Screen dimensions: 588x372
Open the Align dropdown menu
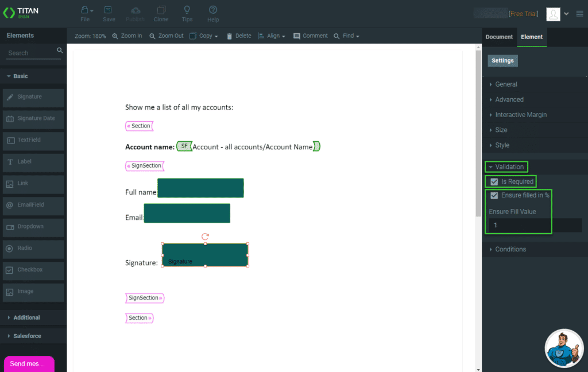coord(273,36)
